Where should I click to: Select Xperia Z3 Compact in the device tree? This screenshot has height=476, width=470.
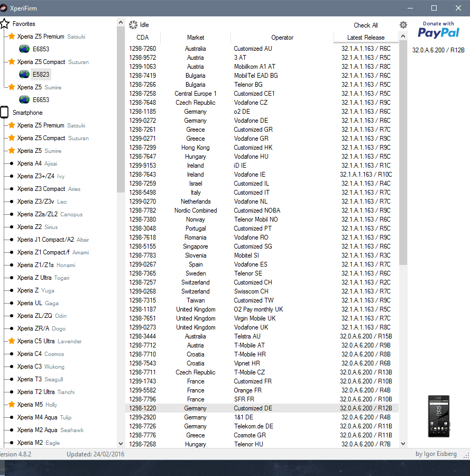point(41,189)
